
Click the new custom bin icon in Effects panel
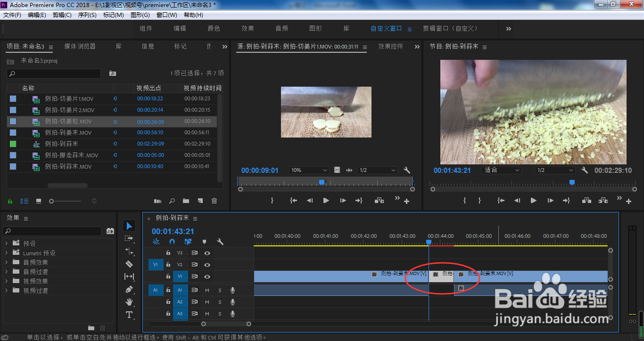click(x=91, y=328)
